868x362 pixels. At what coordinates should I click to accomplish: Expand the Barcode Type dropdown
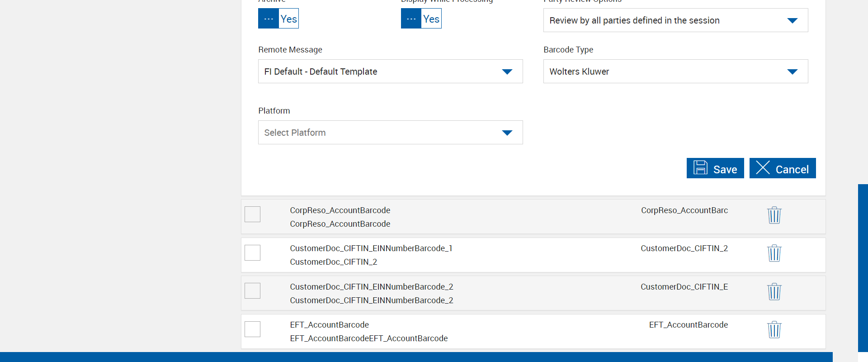point(675,71)
